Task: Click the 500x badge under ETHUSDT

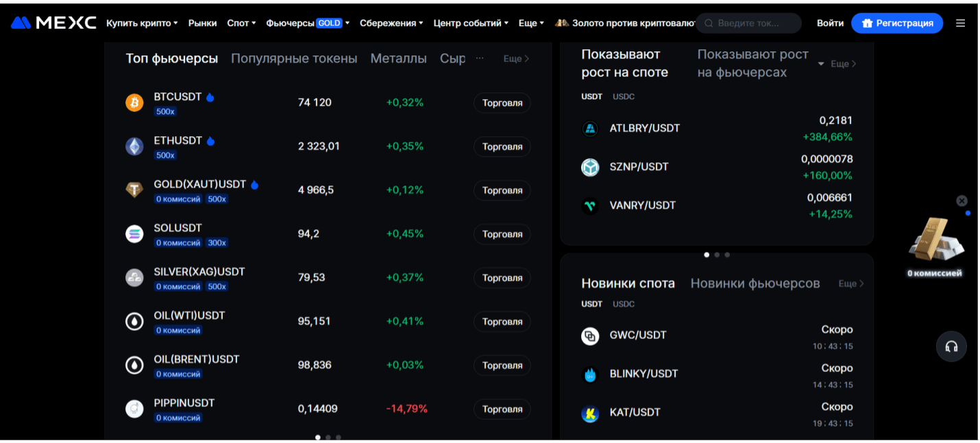Action: pos(165,155)
